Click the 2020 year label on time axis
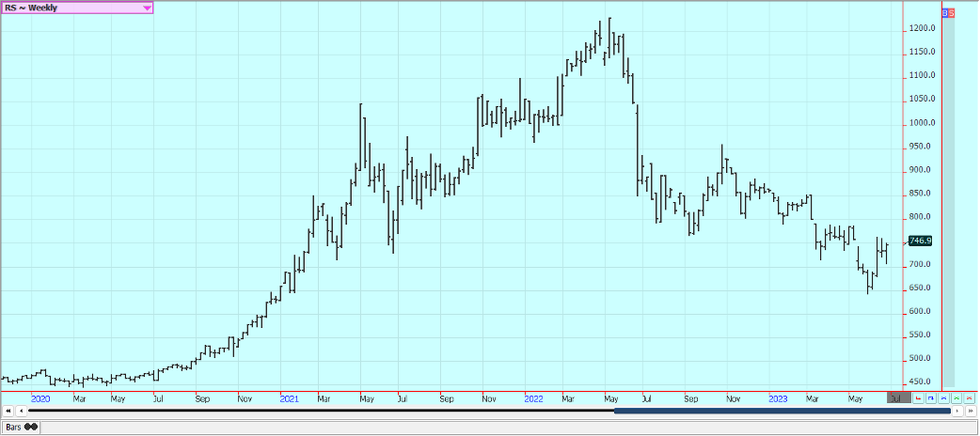The width and height of the screenshot is (980, 436). pyautogui.click(x=40, y=397)
